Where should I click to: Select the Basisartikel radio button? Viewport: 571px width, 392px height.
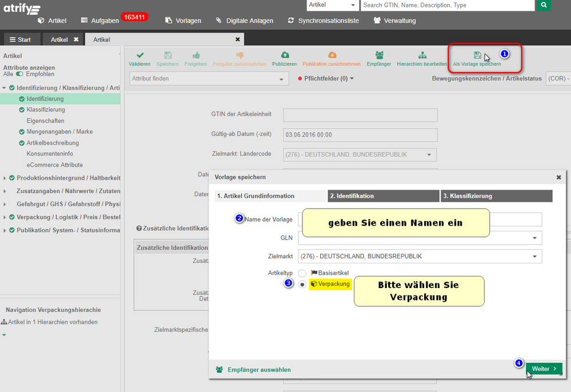(x=302, y=273)
